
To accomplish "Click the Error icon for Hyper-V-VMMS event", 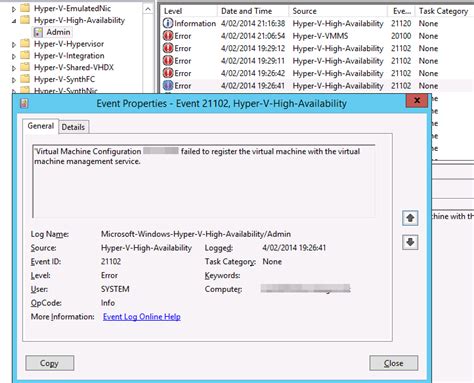I will [x=168, y=36].
